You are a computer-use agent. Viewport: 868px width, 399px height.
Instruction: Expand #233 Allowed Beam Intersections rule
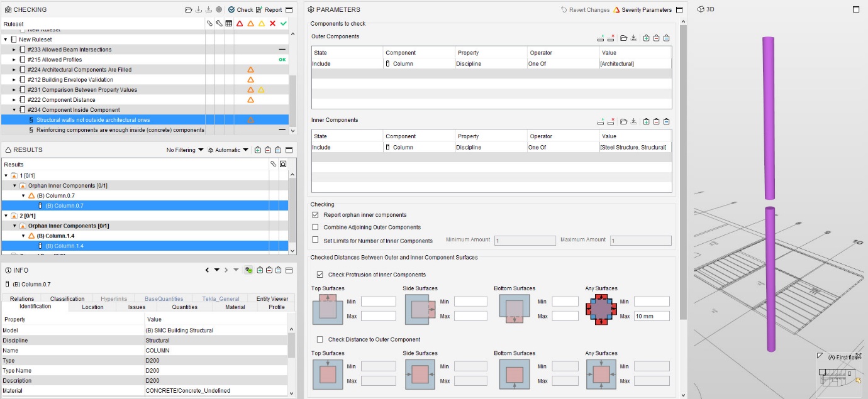pos(14,50)
